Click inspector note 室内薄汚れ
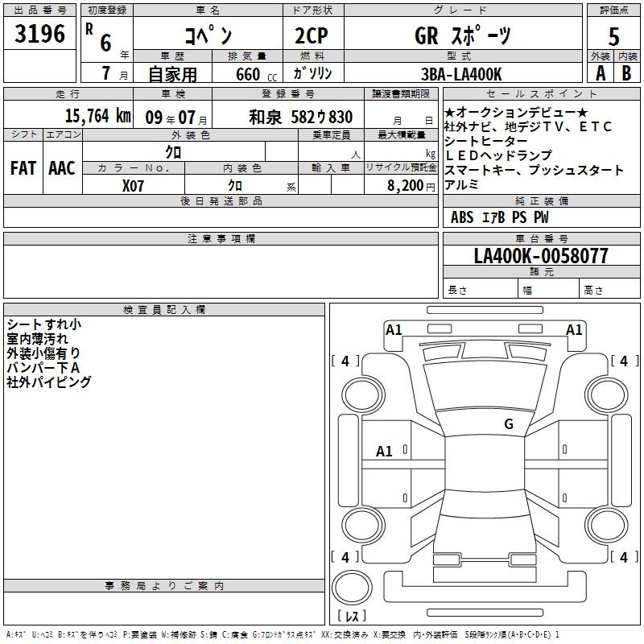 (37, 338)
